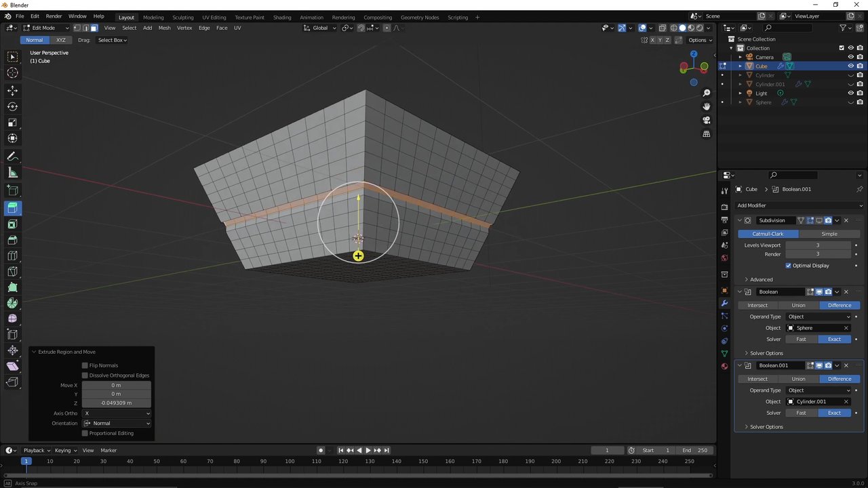The image size is (868, 488).
Task: Activate the Transform tool
Action: [12, 138]
